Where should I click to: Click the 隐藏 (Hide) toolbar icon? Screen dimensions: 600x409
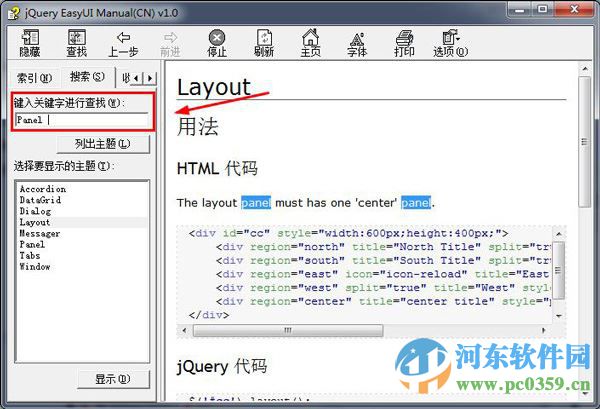tap(30, 43)
